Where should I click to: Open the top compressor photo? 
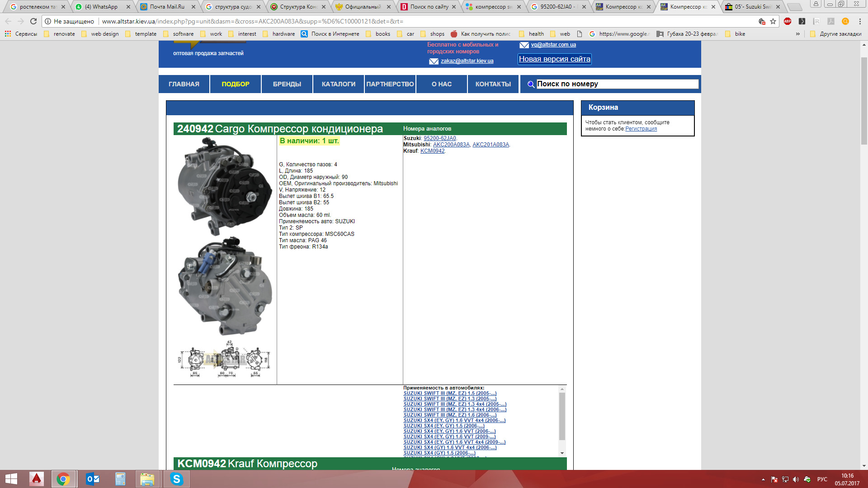[225, 186]
